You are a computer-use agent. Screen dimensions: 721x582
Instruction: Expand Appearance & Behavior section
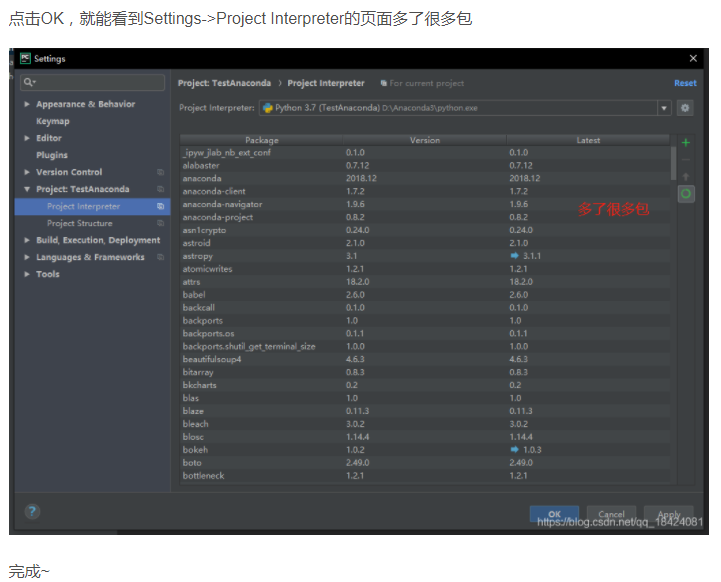[27, 104]
